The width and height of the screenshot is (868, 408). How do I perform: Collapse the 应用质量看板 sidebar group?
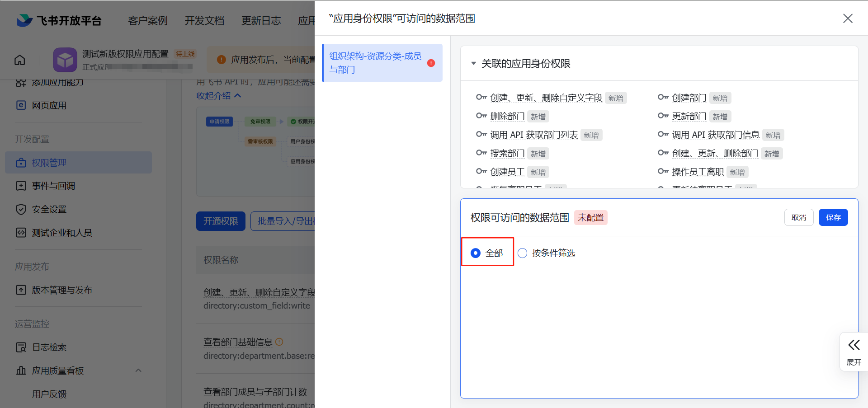[138, 370]
